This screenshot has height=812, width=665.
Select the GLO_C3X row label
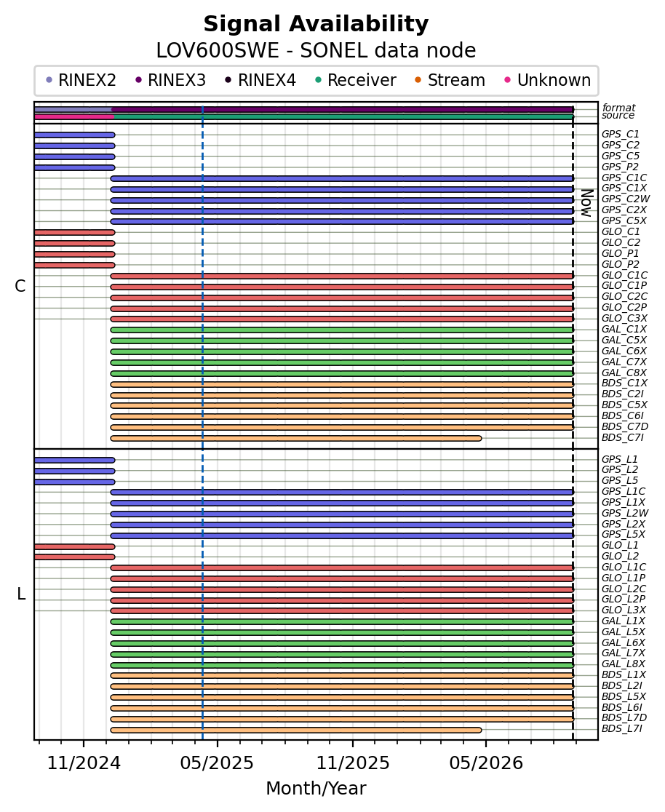[624, 318]
